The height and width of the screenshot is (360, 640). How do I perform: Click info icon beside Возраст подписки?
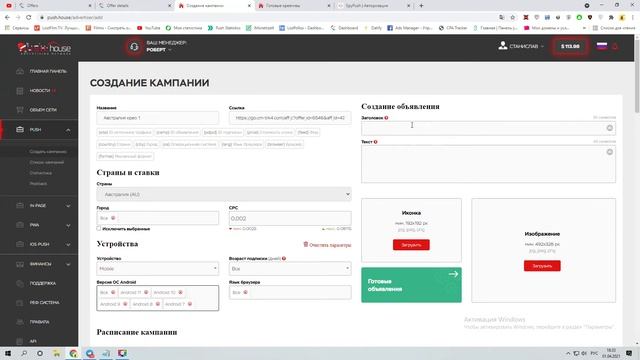pyautogui.click(x=284, y=258)
